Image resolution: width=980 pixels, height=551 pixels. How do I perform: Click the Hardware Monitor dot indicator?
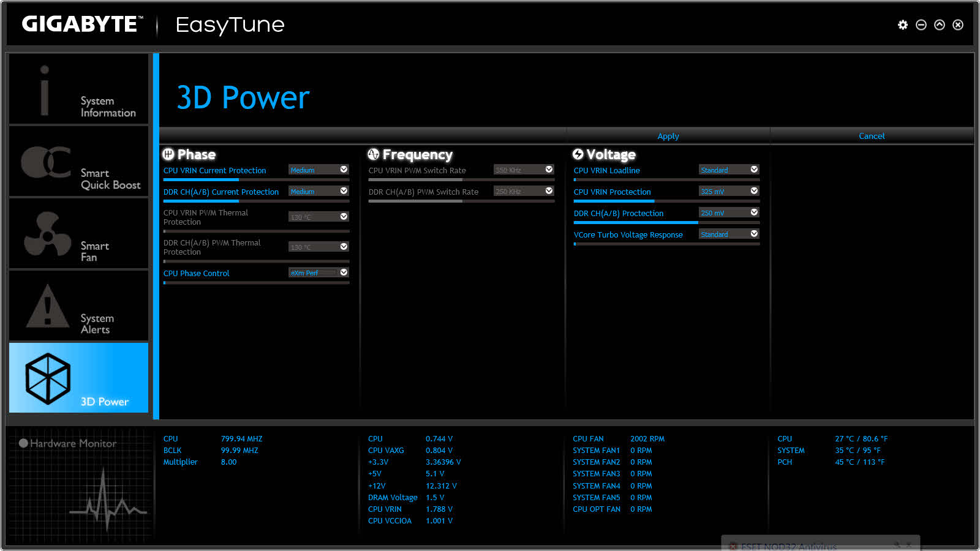[23, 443]
